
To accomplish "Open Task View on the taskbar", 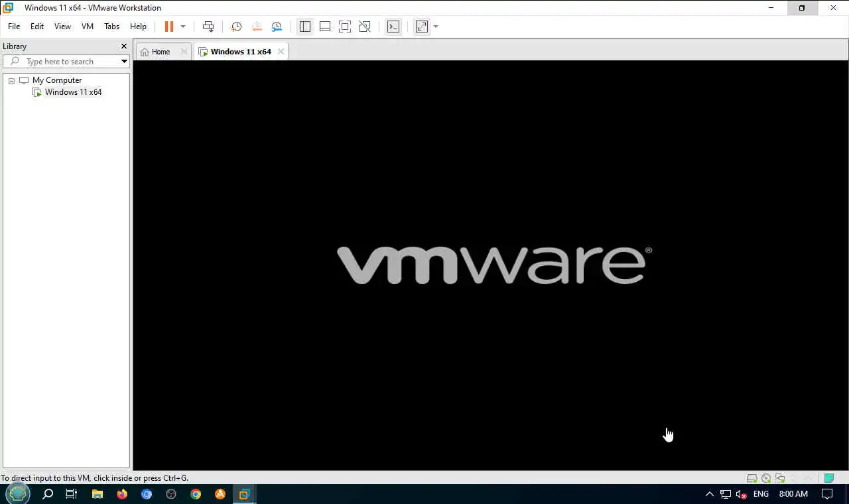I will pos(72,494).
